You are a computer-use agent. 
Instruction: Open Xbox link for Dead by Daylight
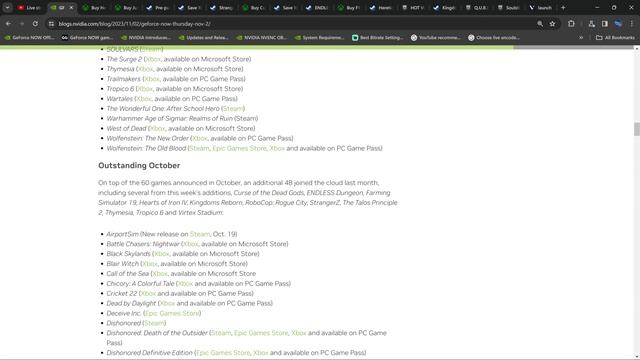point(167,303)
